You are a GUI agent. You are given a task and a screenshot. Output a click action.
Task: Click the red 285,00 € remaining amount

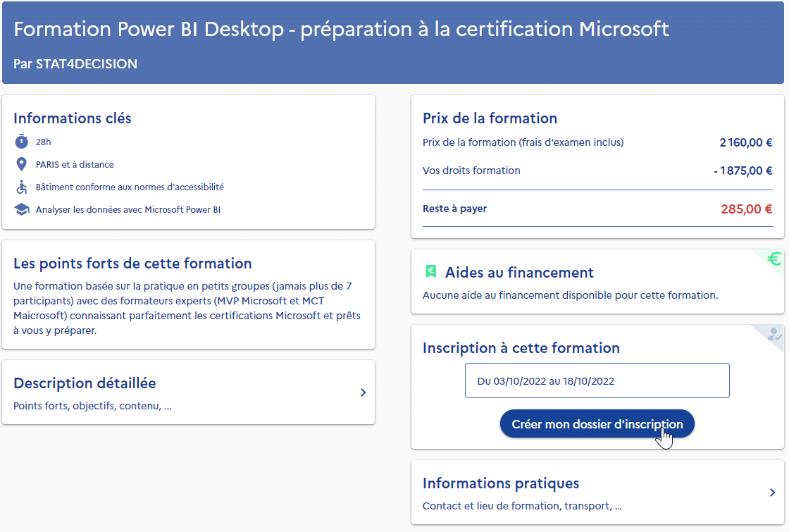pyautogui.click(x=746, y=209)
